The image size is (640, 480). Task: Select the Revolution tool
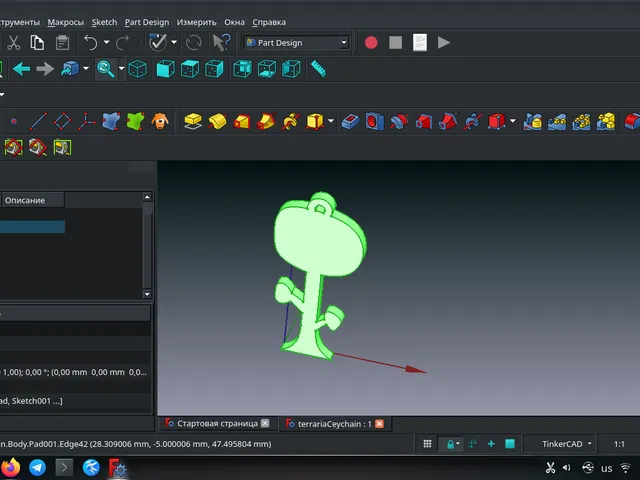(217, 121)
